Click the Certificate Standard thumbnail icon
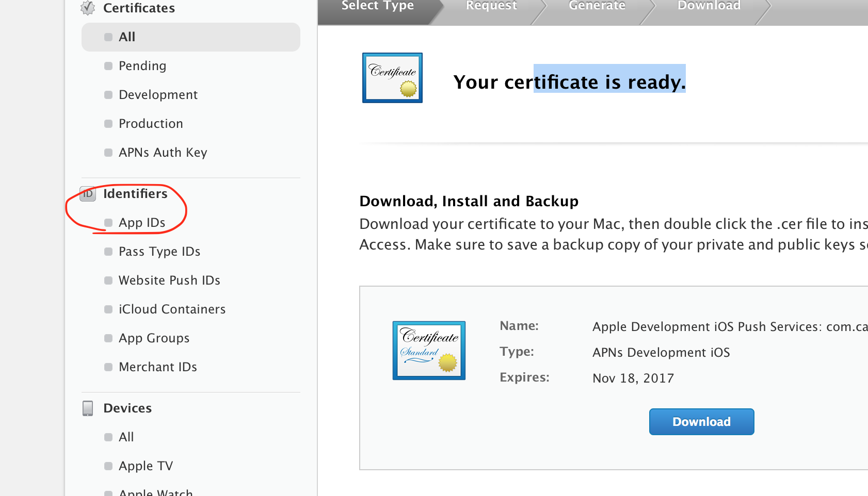This screenshot has width=868, height=496. [x=429, y=351]
